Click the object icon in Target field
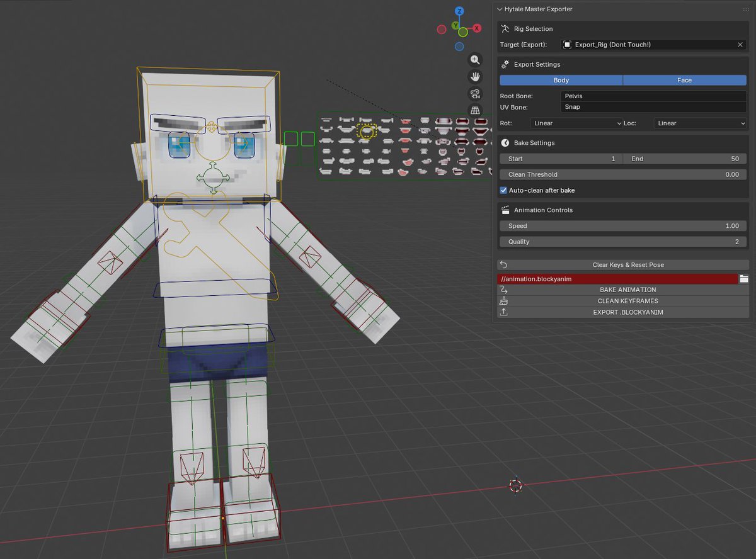 tap(568, 45)
